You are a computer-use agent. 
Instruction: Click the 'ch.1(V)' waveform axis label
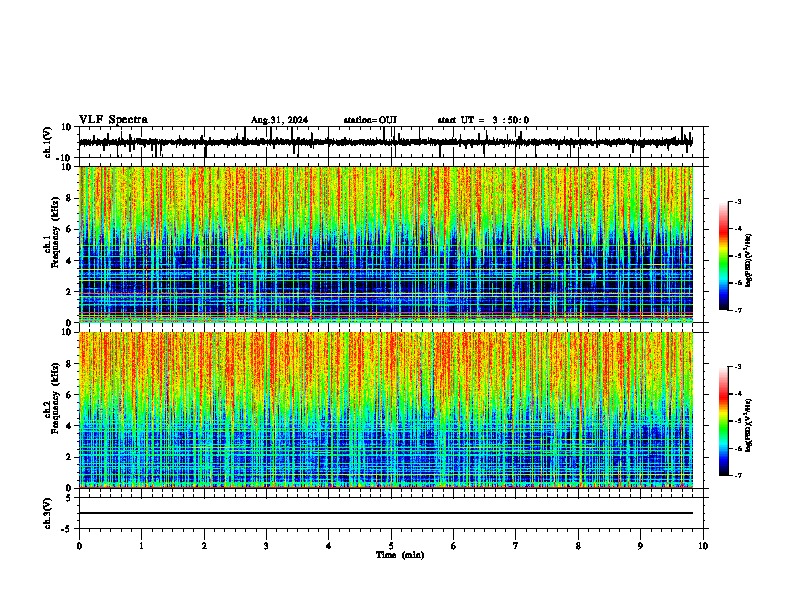(x=48, y=142)
